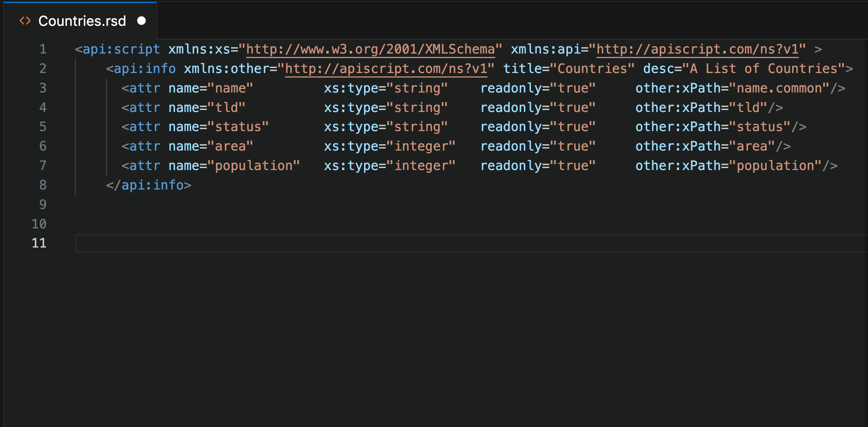Click the closing api:info tag
868x427 pixels.
pos(149,185)
